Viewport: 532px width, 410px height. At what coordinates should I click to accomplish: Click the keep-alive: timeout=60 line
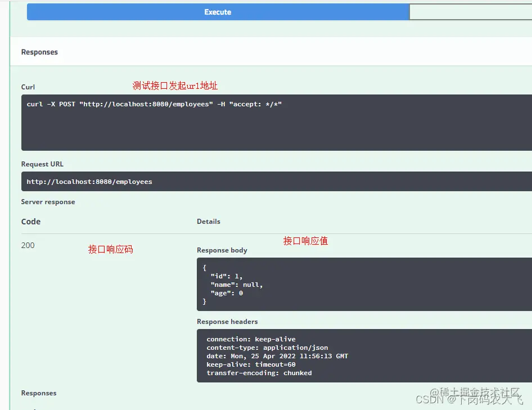(251, 364)
